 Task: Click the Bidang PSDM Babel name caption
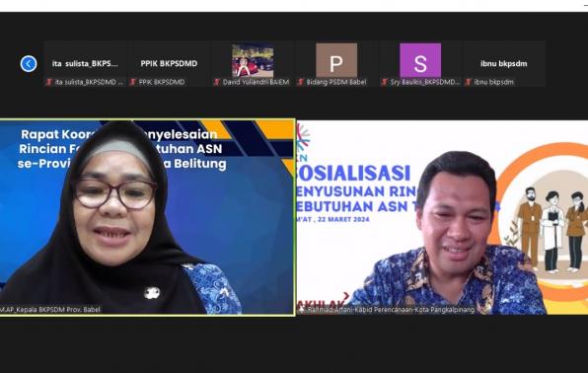click(336, 82)
